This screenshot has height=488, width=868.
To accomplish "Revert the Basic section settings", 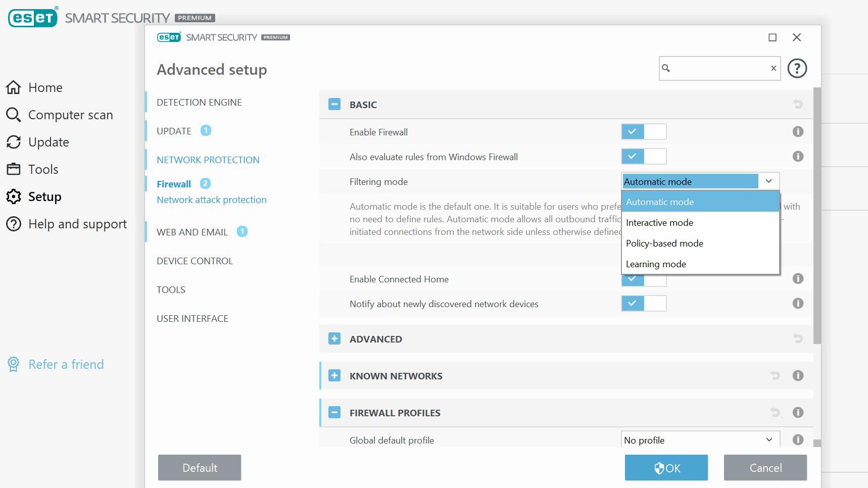I will (798, 105).
